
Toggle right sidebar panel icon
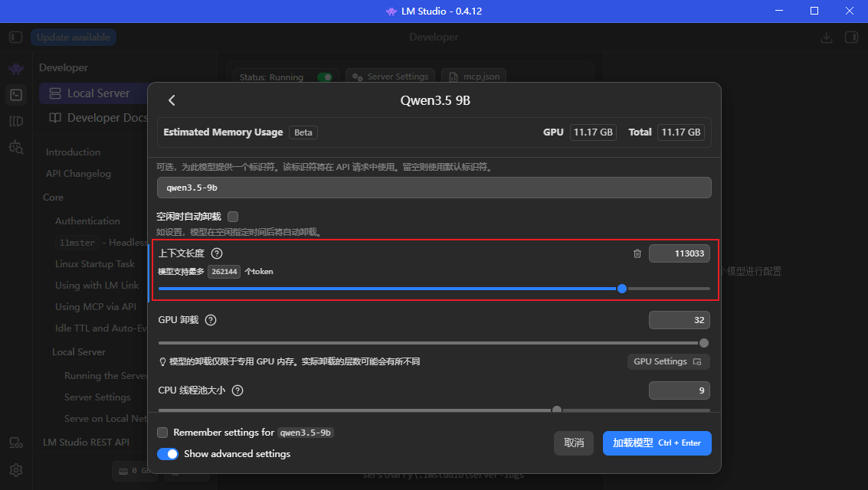851,37
